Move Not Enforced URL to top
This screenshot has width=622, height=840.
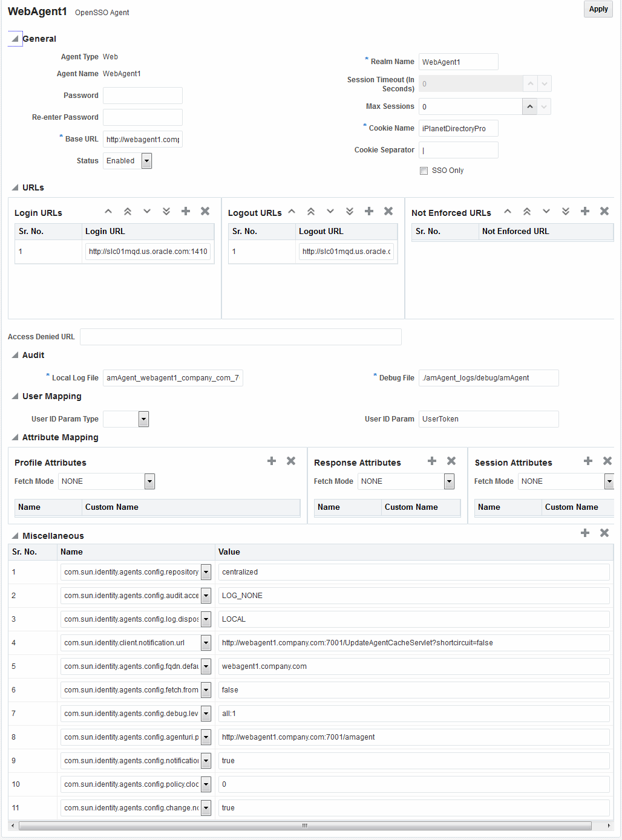click(x=527, y=211)
